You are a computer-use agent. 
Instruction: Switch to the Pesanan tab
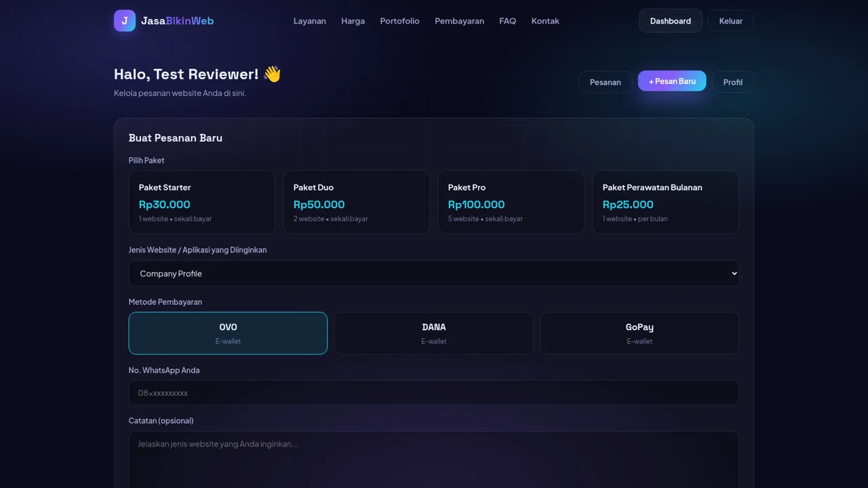(x=606, y=82)
